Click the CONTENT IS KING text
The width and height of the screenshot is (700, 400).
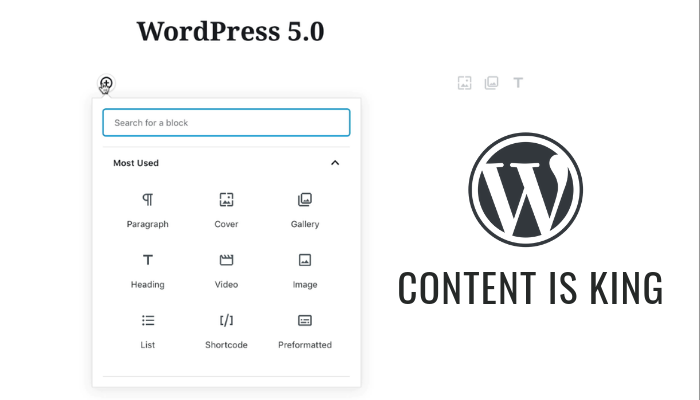[530, 288]
